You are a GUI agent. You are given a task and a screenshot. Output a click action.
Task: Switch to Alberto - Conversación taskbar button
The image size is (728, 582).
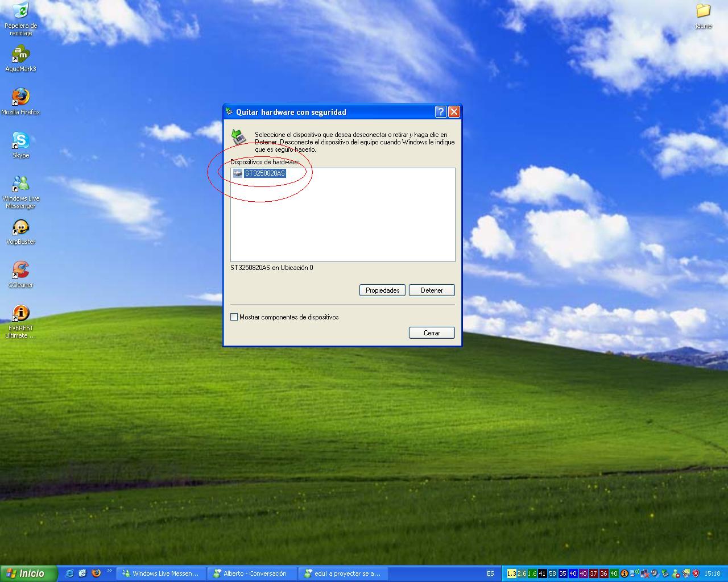click(x=252, y=573)
